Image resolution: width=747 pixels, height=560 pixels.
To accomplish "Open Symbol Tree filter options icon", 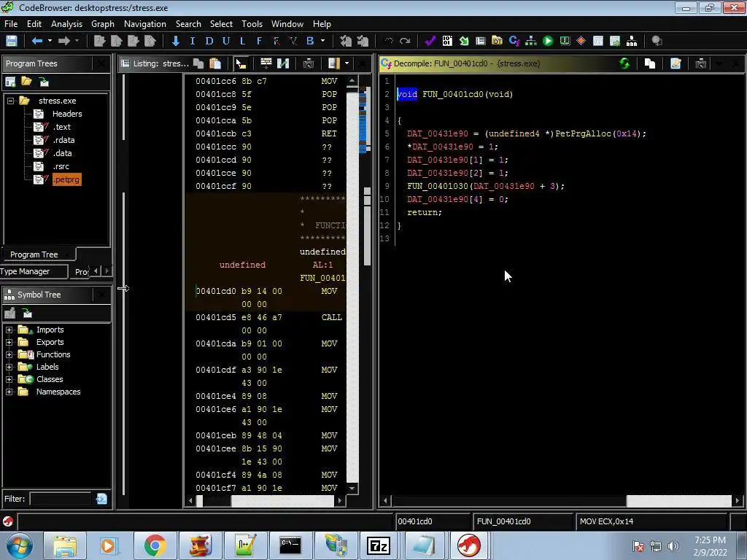I will [101, 499].
